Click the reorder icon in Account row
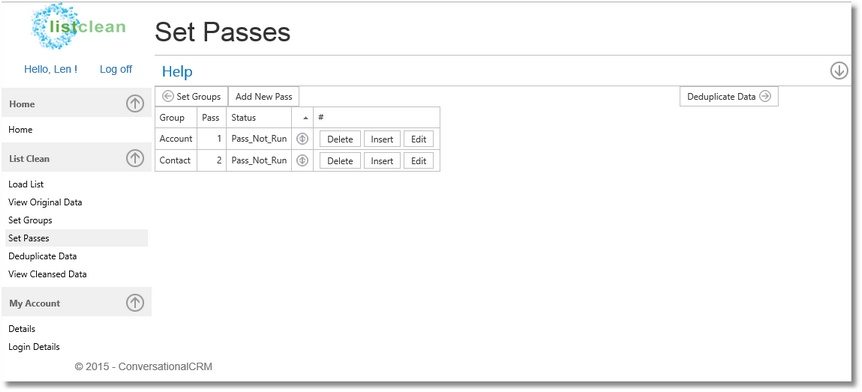862x392 pixels. pyautogui.click(x=302, y=139)
